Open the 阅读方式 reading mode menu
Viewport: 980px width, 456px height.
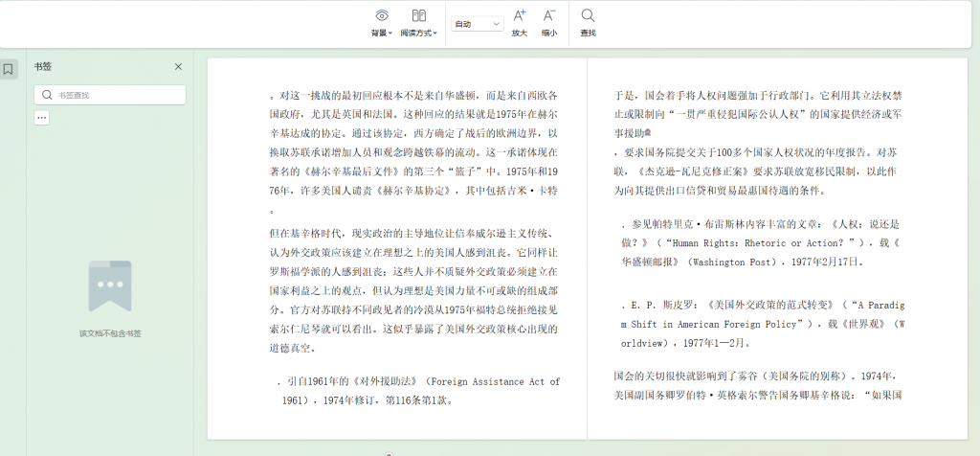click(419, 23)
